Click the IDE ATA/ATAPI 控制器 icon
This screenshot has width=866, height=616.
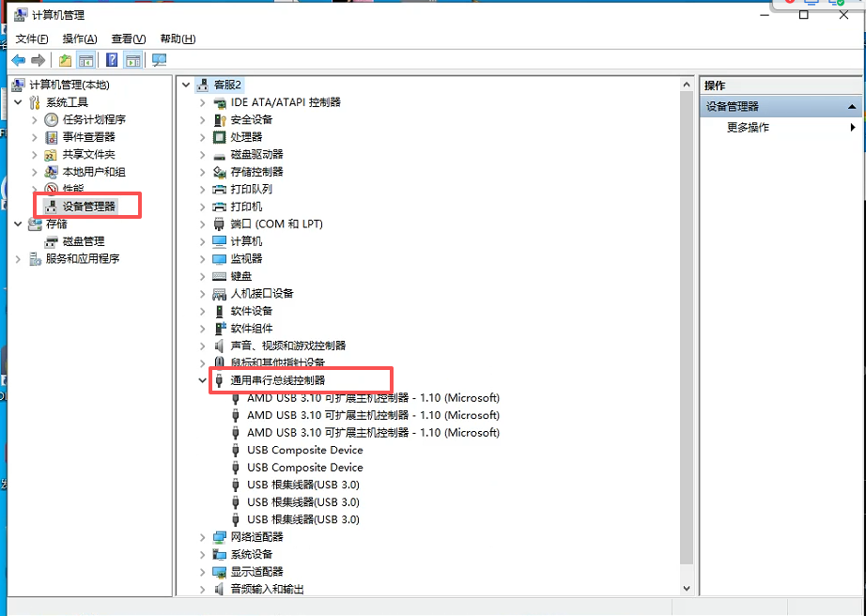click(x=219, y=102)
